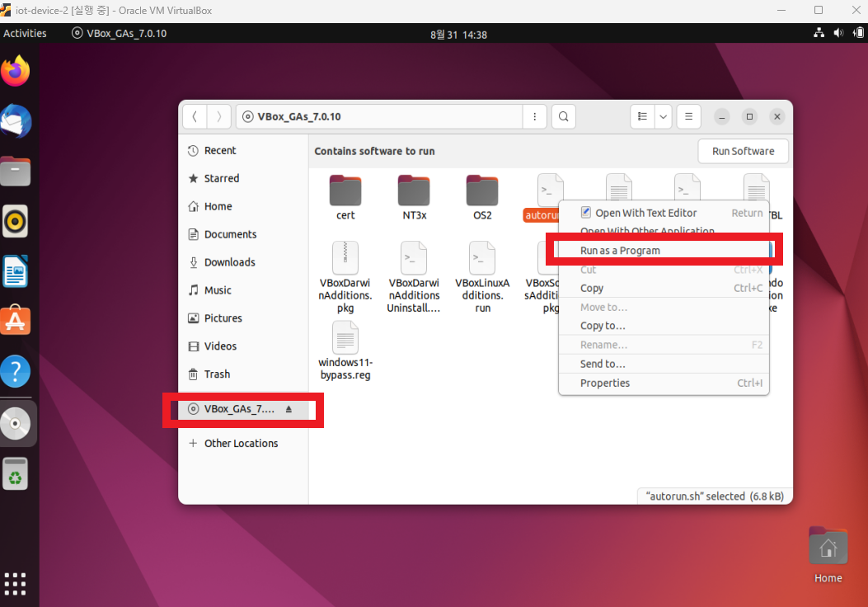The height and width of the screenshot is (607, 868).
Task: Click the search icon in Files
Action: [x=564, y=116]
